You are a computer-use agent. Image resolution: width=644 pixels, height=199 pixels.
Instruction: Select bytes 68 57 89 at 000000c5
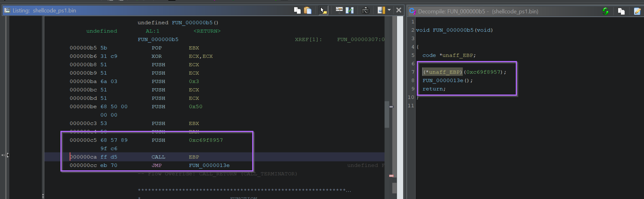coord(114,140)
